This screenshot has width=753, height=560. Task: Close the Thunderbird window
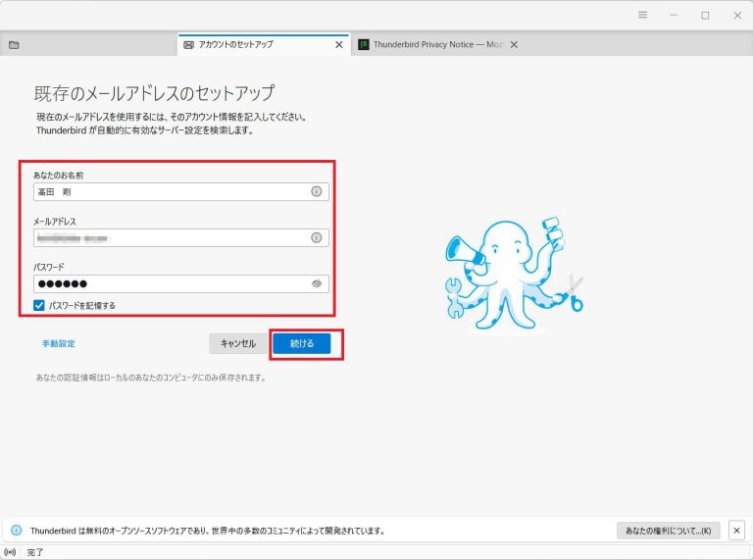coord(737,15)
